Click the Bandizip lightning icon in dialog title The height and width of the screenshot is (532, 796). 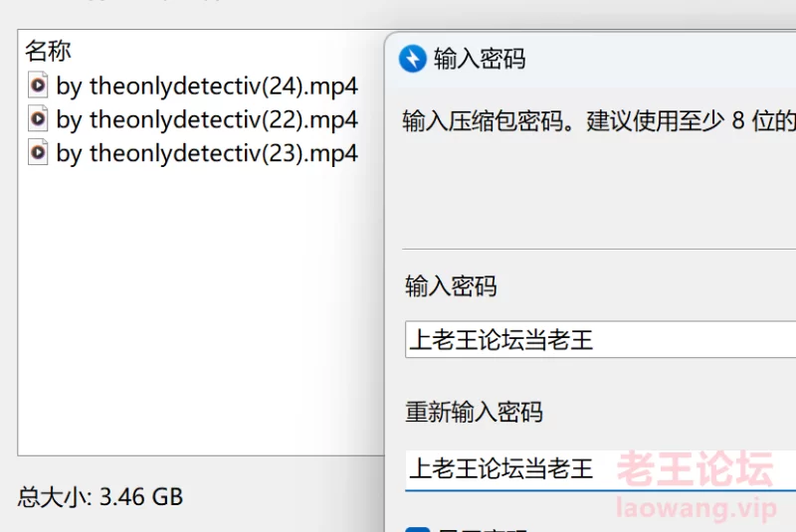click(412, 59)
